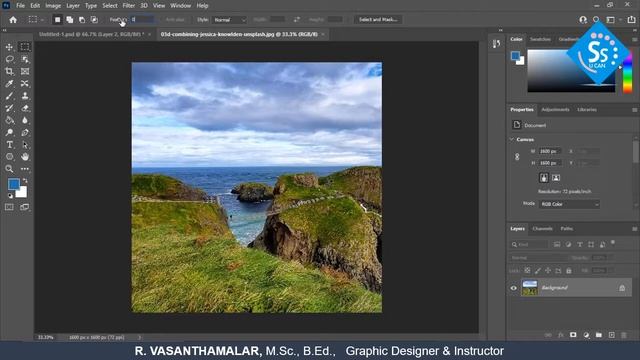640x360 pixels.
Task: Select the Paint Bucket tool
Action: tap(9, 120)
